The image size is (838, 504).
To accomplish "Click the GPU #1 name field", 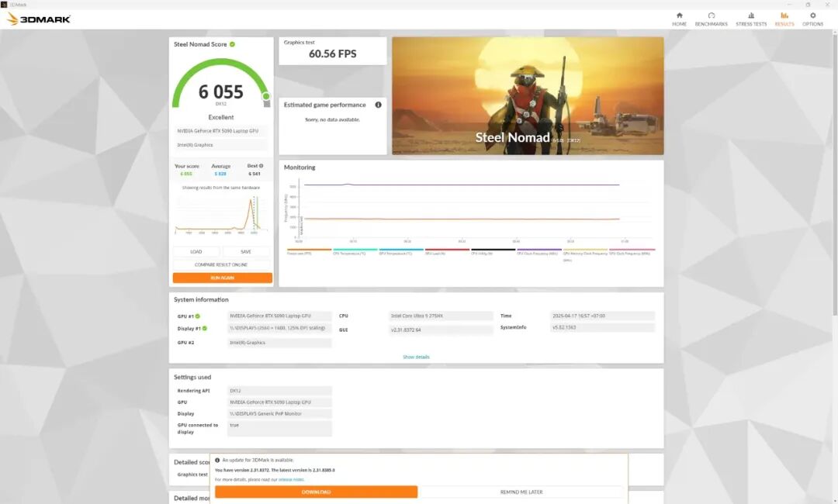I will tap(279, 316).
